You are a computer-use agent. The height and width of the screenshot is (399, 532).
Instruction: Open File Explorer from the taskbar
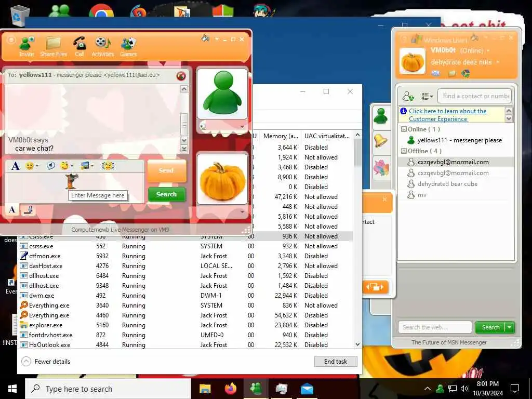[205, 389]
